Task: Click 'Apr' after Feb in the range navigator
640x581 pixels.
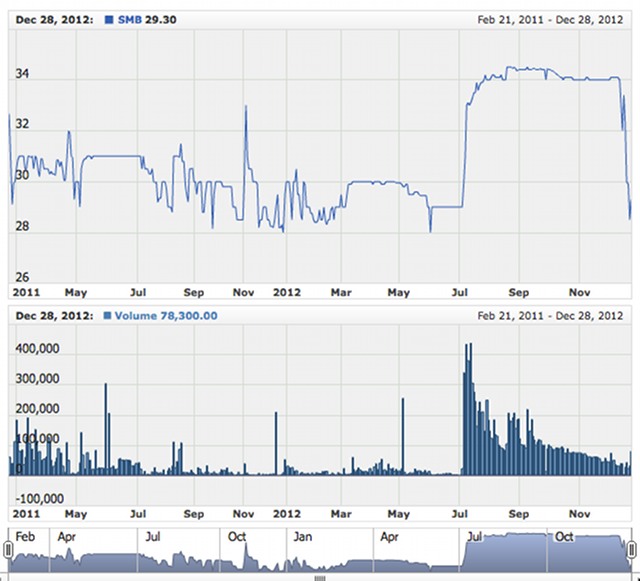Action: coord(67,536)
